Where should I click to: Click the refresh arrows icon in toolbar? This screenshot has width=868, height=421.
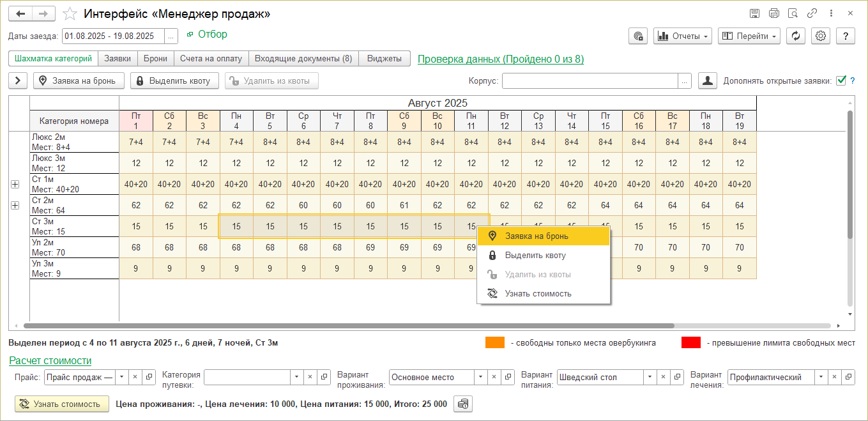(795, 36)
